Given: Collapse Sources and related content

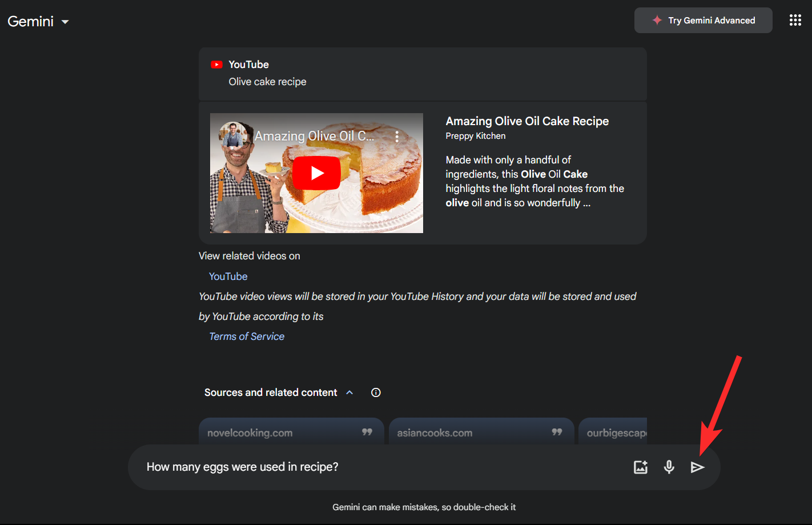Looking at the screenshot, I should pos(349,392).
